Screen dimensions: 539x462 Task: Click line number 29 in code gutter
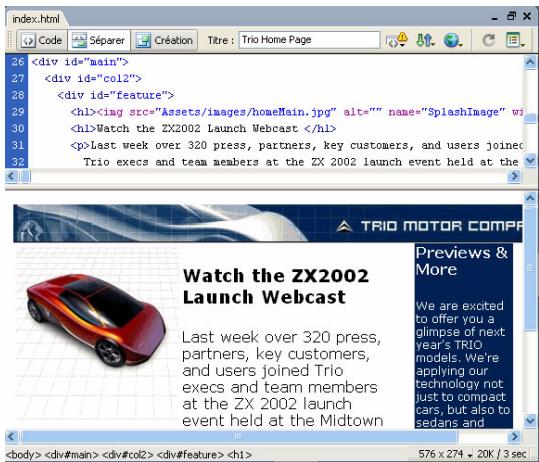(18, 112)
